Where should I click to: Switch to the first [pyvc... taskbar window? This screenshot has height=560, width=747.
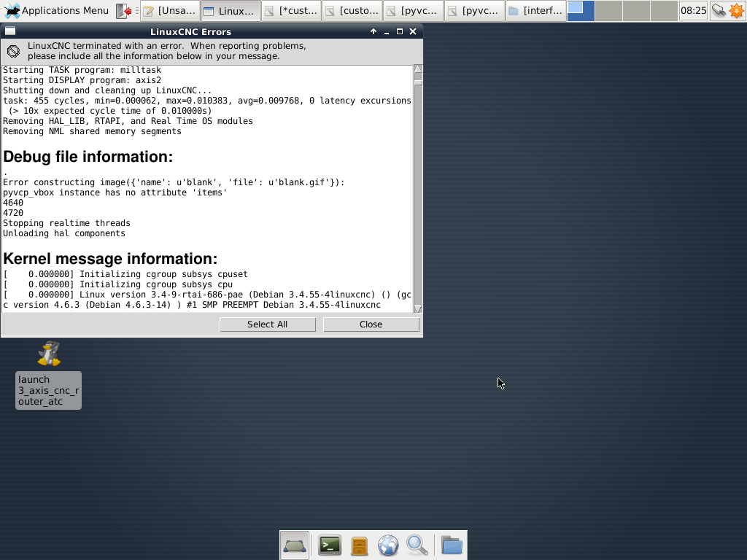(413, 10)
